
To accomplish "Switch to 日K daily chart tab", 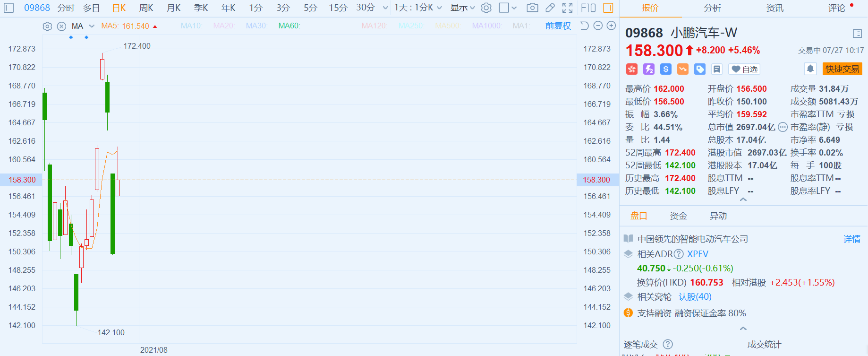I will pos(119,8).
